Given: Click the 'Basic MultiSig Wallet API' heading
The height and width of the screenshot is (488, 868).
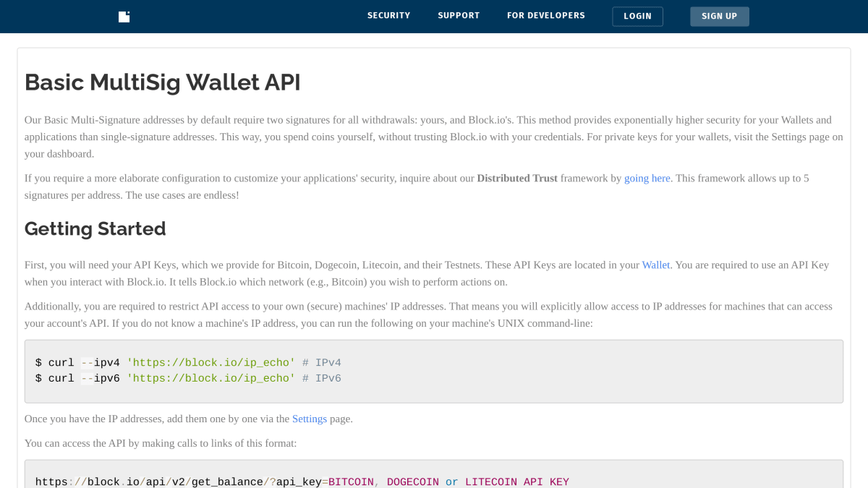Looking at the screenshot, I should click(x=163, y=82).
